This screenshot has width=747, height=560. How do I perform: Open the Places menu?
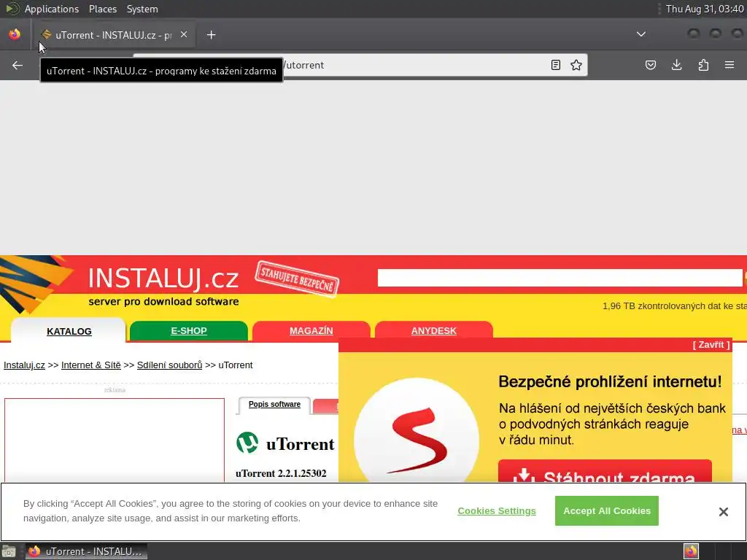(x=102, y=9)
